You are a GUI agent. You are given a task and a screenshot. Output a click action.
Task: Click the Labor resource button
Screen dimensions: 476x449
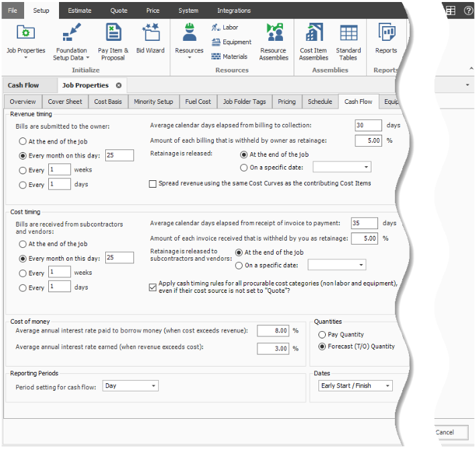225,27
